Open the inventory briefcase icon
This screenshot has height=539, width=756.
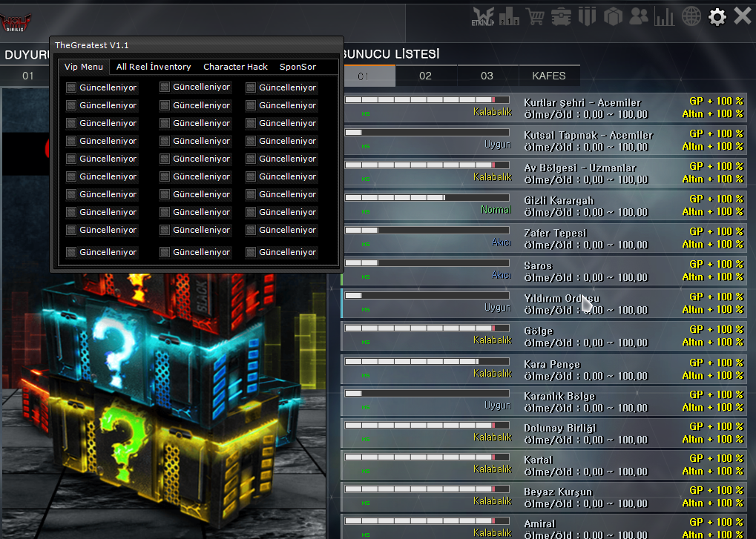[561, 16]
